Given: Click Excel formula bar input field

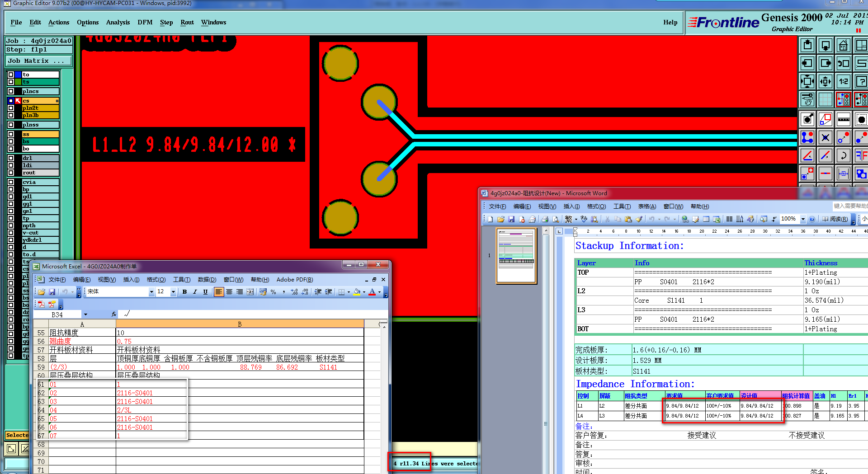Looking at the screenshot, I should (x=253, y=314).
